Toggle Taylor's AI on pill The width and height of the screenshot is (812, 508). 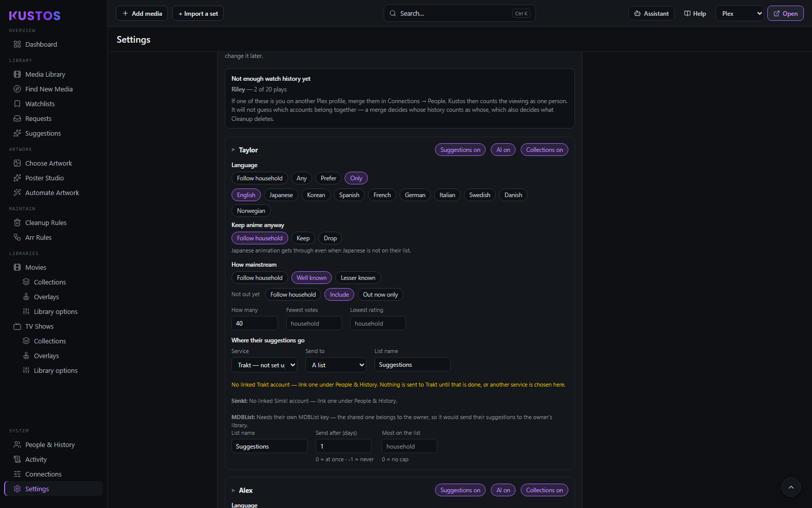503,150
